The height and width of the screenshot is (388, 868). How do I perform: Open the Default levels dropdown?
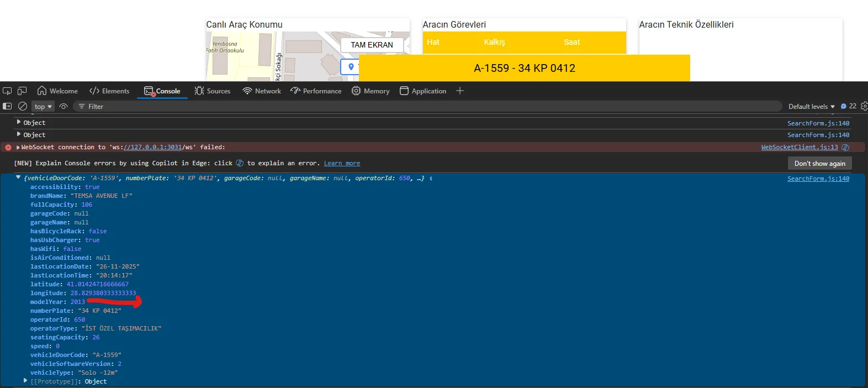point(811,107)
